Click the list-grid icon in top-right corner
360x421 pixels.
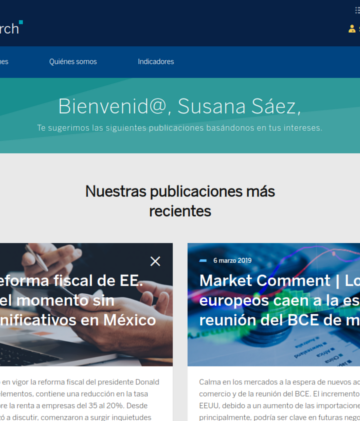pyautogui.click(x=357, y=10)
